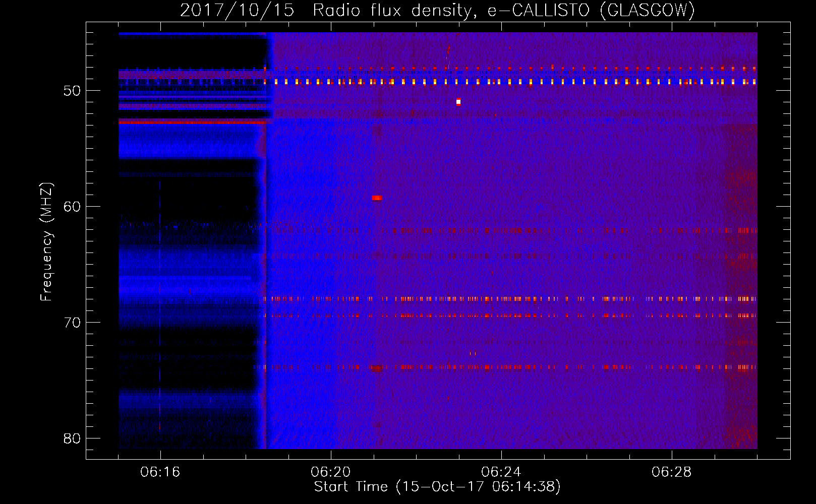Click the 06:28 time tick label
Screen dimensions: 816x504
point(672,472)
